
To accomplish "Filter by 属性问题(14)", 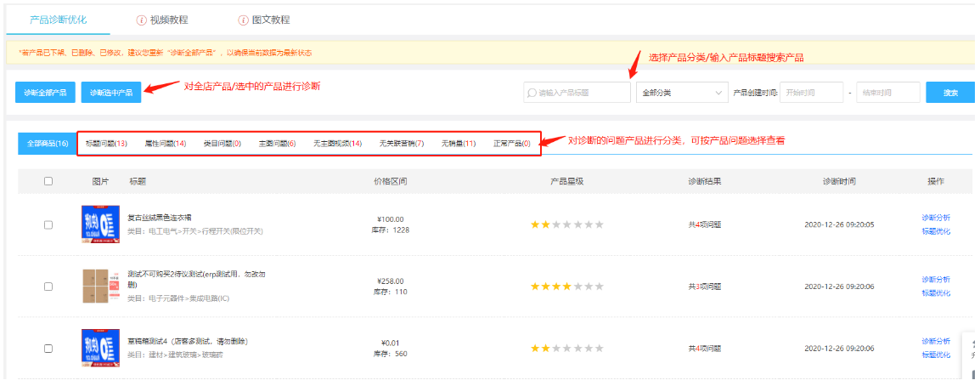I will [165, 144].
